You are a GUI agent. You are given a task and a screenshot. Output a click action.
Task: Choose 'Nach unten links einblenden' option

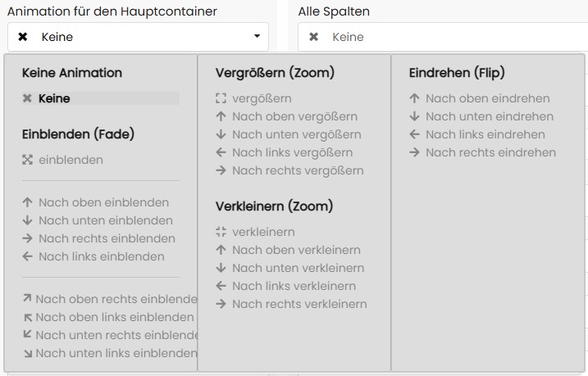[116, 353]
